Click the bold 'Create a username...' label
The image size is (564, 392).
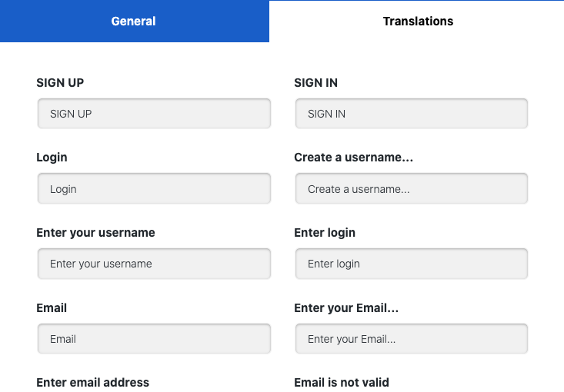354,158
